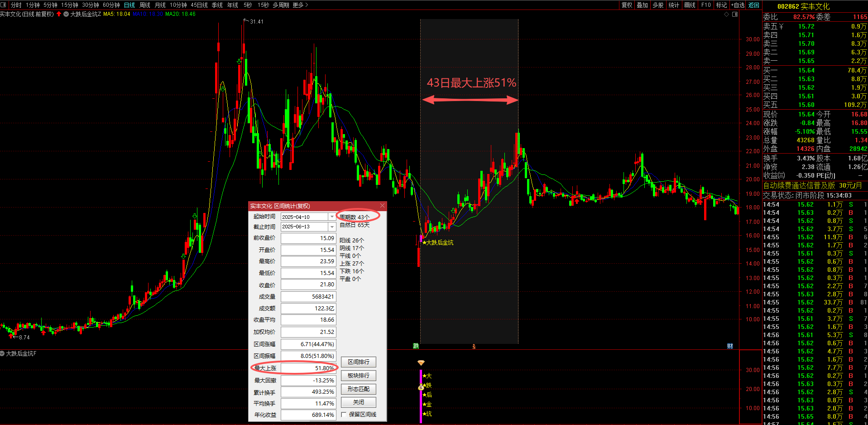Click the 形态匹配 button
This screenshot has width=868, height=425.
pyautogui.click(x=358, y=389)
